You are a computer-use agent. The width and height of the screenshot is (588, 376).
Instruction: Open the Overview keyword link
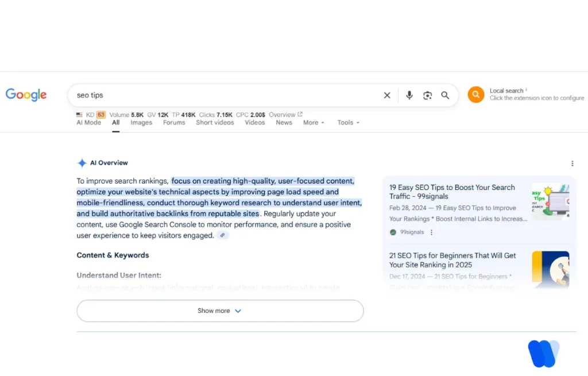pos(282,115)
